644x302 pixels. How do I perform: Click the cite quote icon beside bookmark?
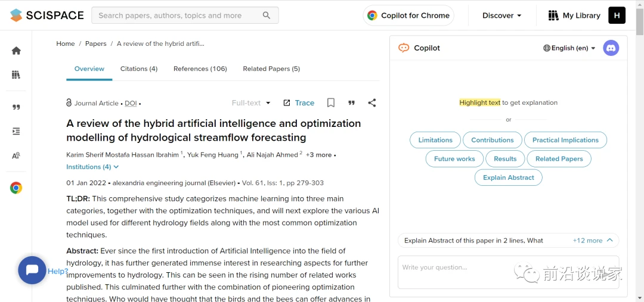[x=351, y=103]
